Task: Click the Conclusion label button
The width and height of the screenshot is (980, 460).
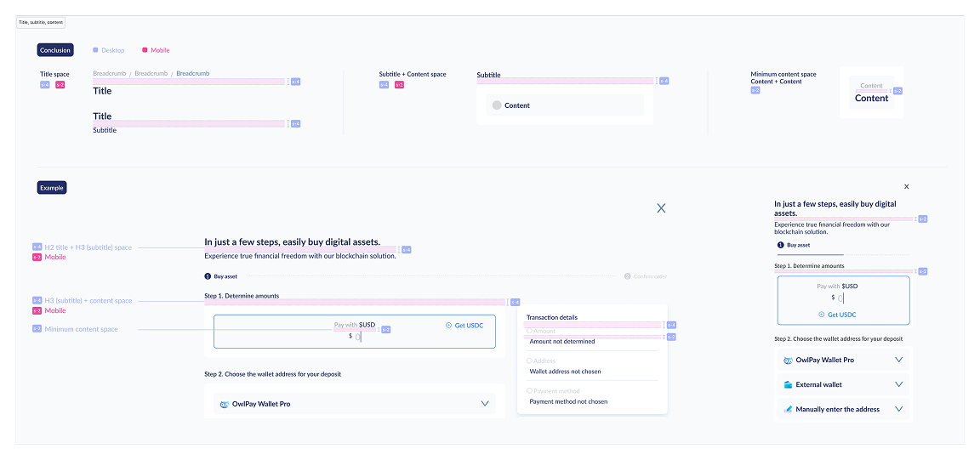Action: coord(55,50)
